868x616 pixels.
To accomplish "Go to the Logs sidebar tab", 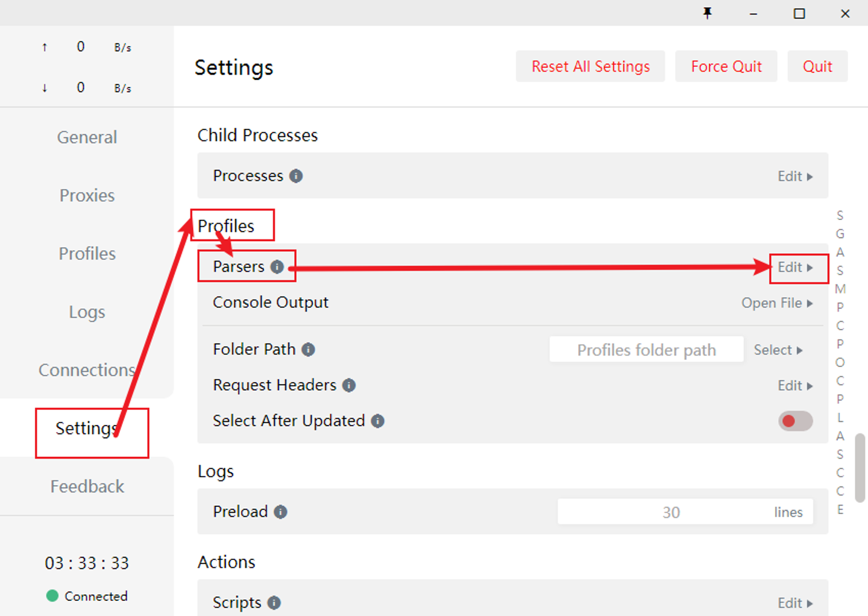I will (x=87, y=312).
